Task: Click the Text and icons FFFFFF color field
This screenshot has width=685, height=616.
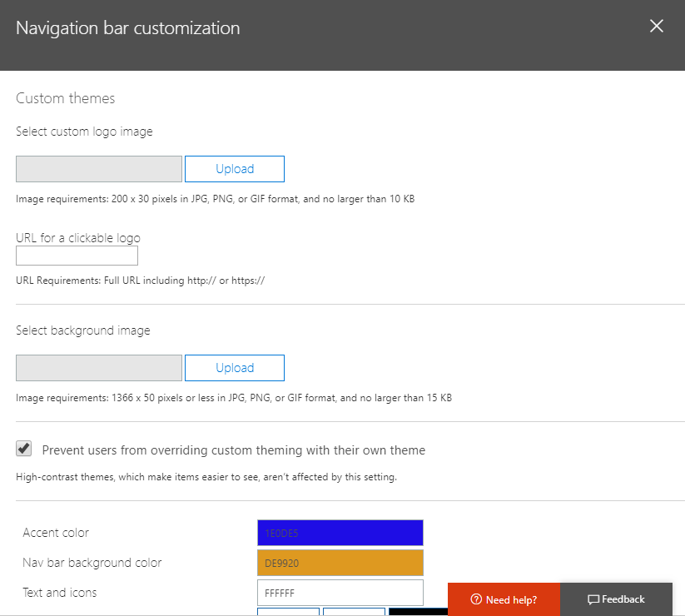Action: click(x=340, y=593)
